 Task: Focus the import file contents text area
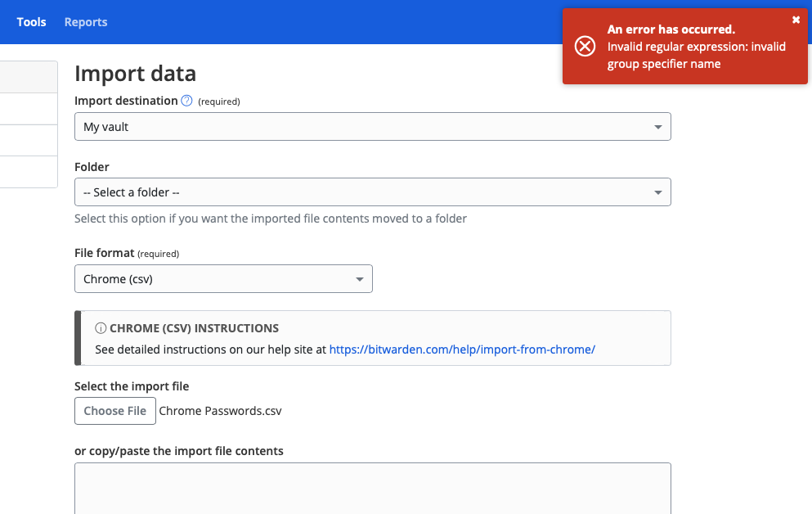[372, 488]
